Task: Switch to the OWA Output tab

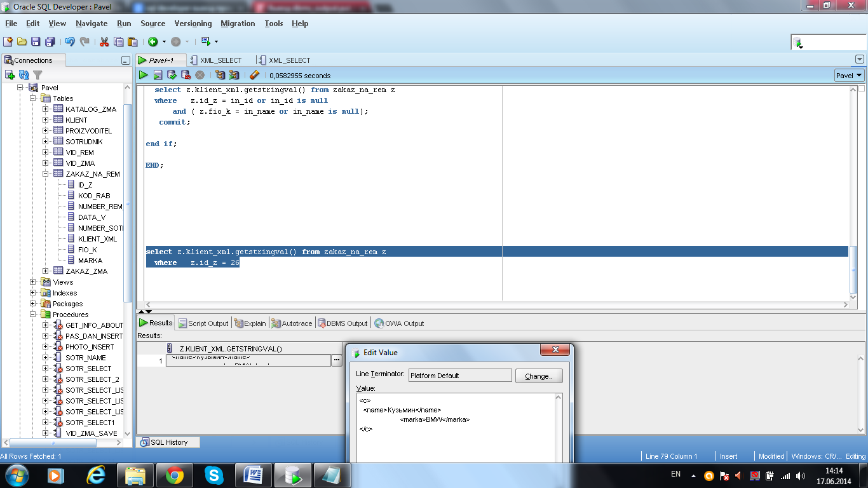Action: pyautogui.click(x=398, y=323)
